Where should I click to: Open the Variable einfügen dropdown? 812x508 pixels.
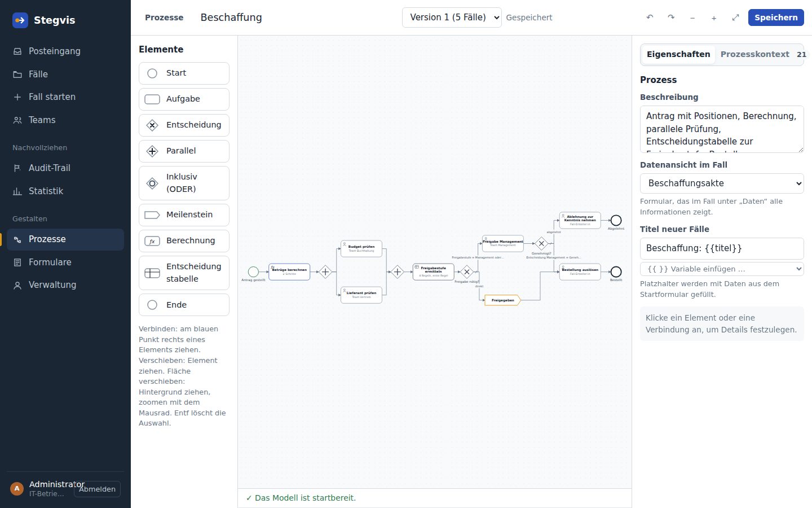coord(722,269)
